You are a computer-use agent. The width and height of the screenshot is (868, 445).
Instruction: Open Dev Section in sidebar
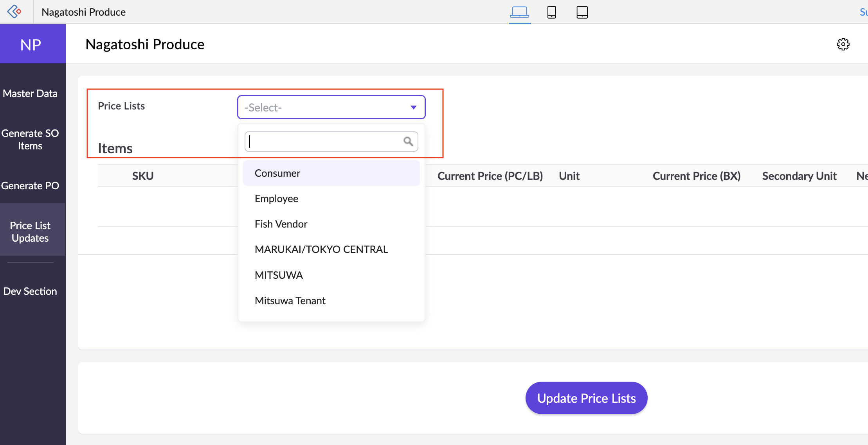30,291
